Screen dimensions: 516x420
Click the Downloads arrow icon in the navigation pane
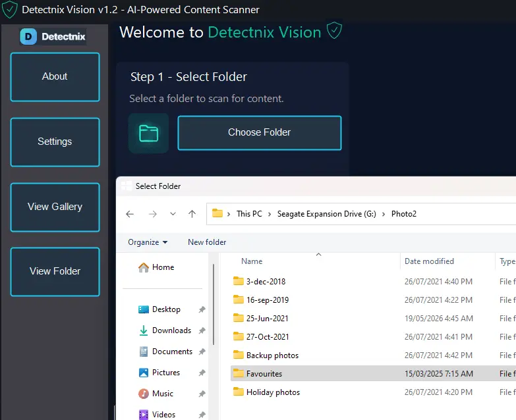click(144, 330)
